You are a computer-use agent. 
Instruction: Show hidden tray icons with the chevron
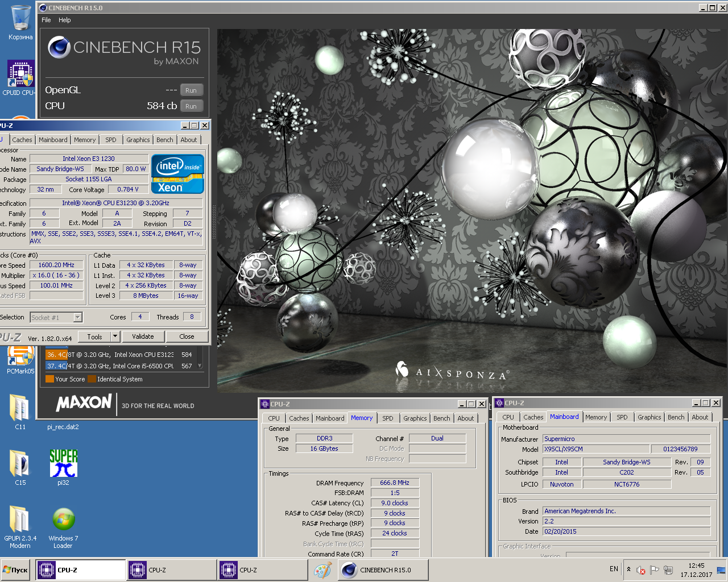point(628,569)
